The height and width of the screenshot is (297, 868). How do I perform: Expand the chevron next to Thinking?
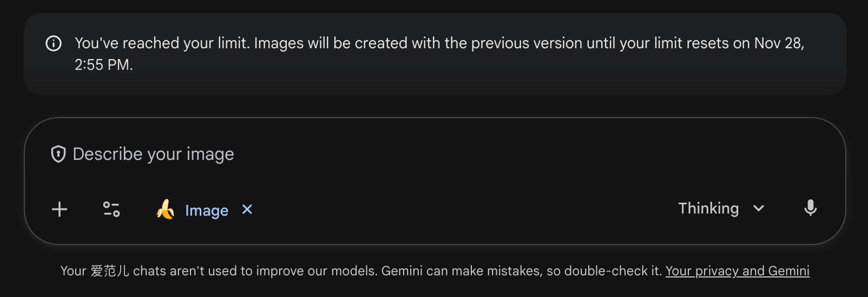pos(759,209)
